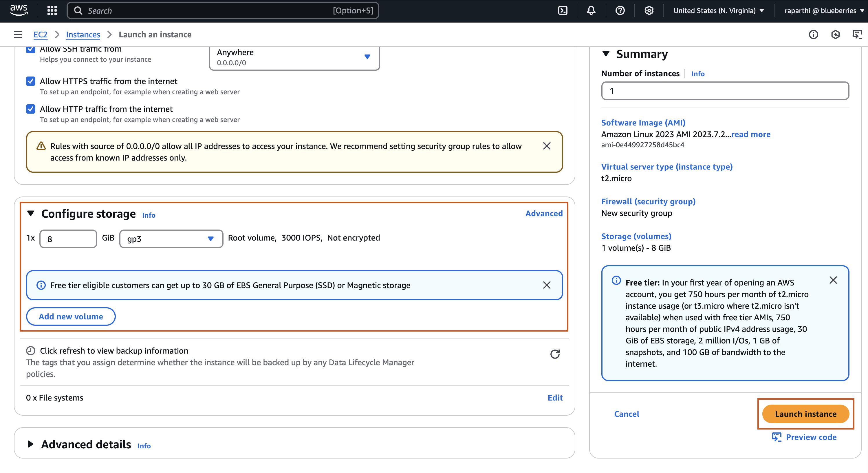Image resolution: width=868 pixels, height=473 pixels.
Task: Focus the Number of instances field
Action: coord(725,91)
